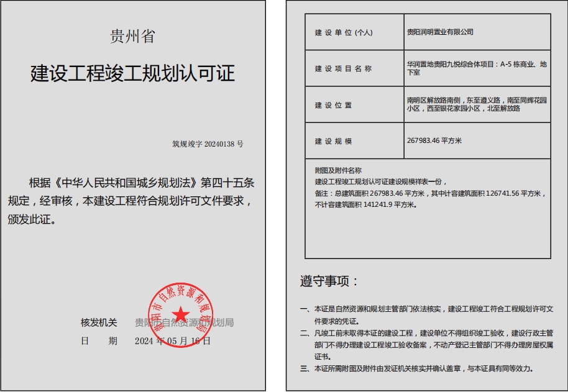568x392 pixels.
Task: Click the cell 建设单位(个人)
Action: [x=354, y=32]
